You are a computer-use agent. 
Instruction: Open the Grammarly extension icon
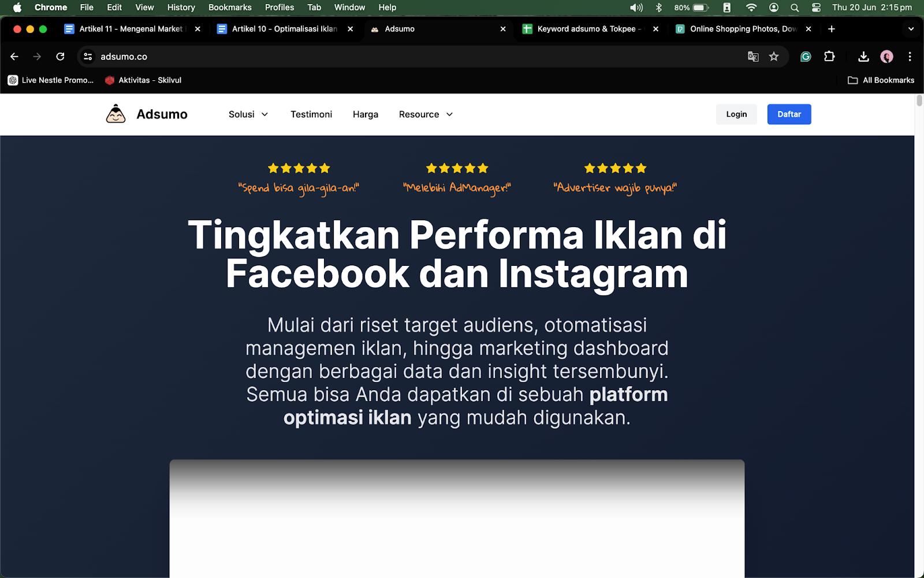(806, 57)
